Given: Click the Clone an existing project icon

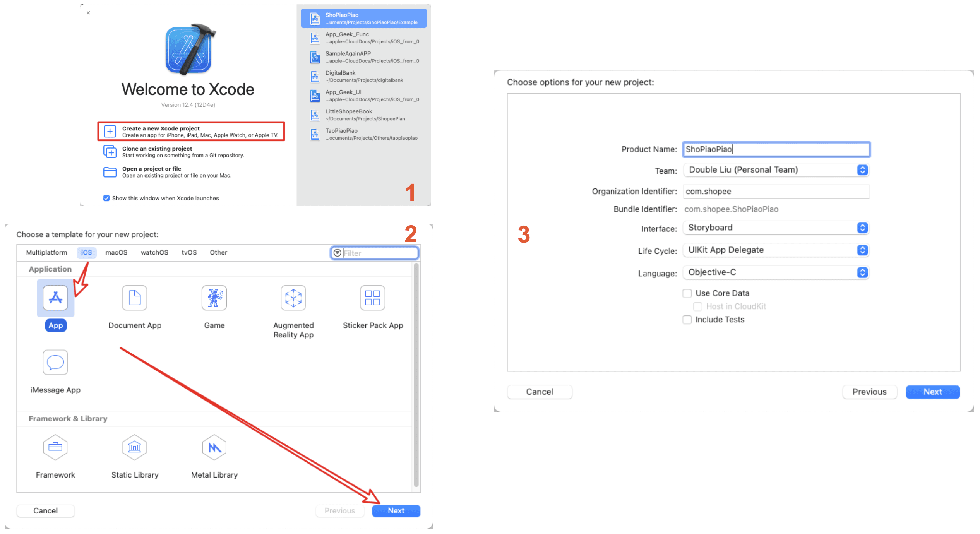Looking at the screenshot, I should point(110,152).
